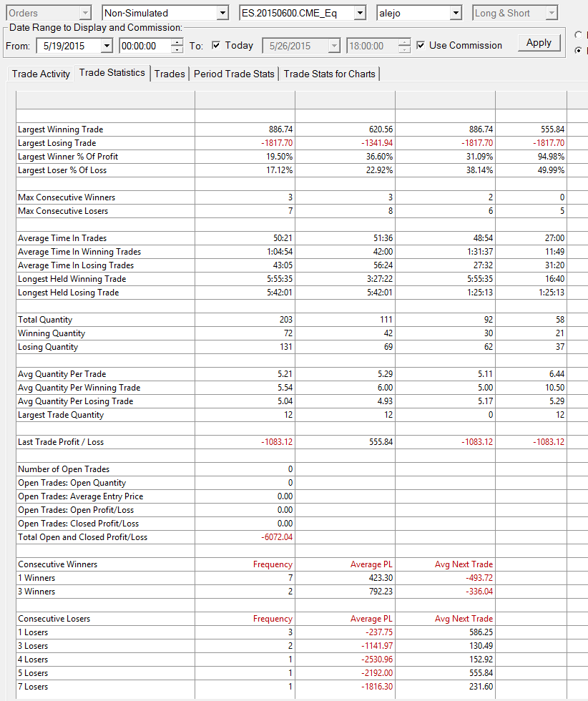Select the upper radio button beside Apply
588x701 pixels.
click(x=578, y=35)
